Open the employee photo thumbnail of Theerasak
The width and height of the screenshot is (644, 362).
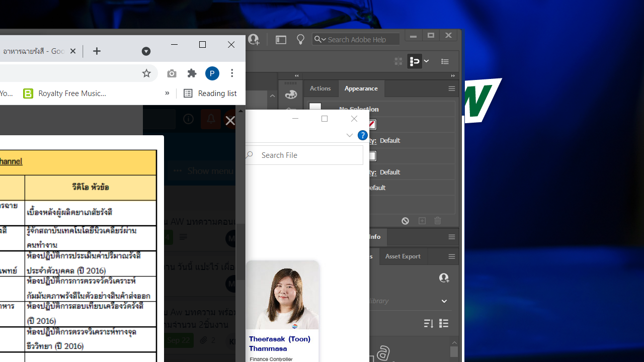click(283, 295)
